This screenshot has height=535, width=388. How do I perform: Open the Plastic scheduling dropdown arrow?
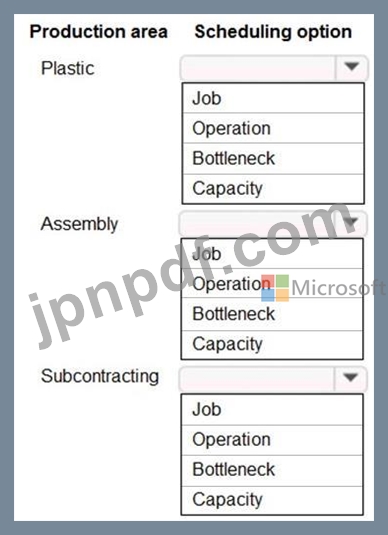[351, 67]
